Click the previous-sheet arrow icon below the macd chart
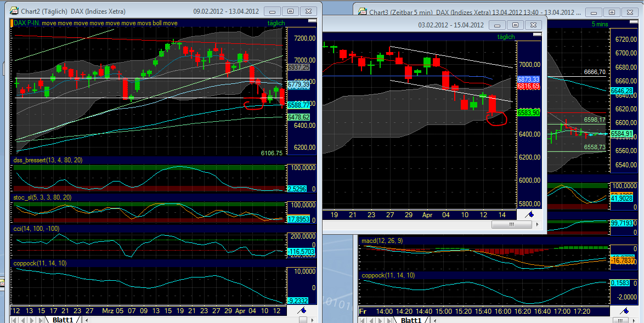Screen dimensions: 644x323 point(370,319)
